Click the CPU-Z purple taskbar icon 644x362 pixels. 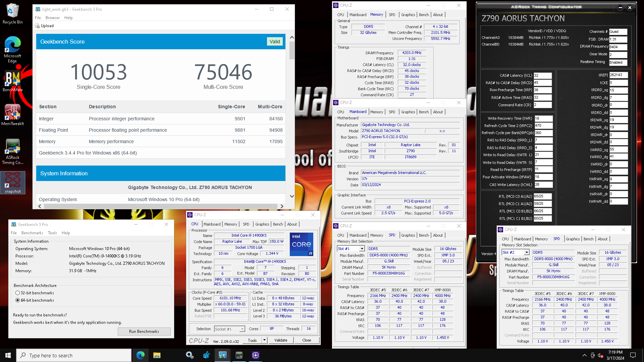coord(256,355)
